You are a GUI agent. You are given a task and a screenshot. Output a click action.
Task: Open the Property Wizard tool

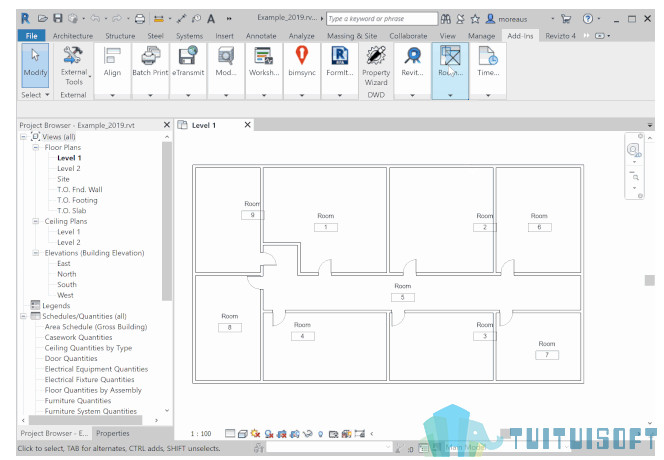[376, 56]
